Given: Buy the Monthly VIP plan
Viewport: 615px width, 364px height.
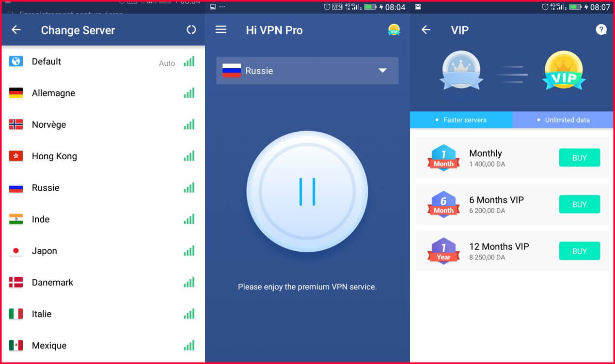Looking at the screenshot, I should (579, 157).
